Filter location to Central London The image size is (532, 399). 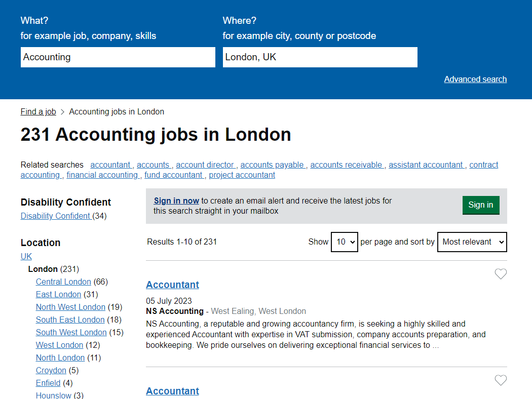point(63,282)
